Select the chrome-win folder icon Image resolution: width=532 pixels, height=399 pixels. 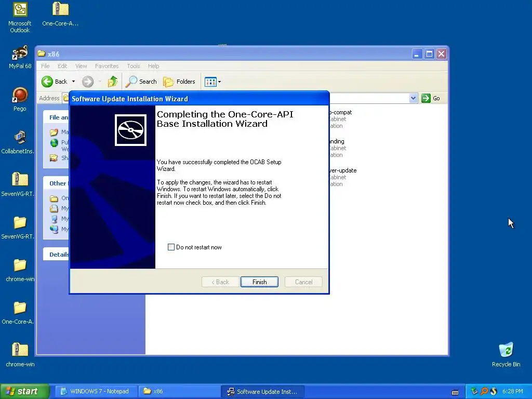[20, 270]
